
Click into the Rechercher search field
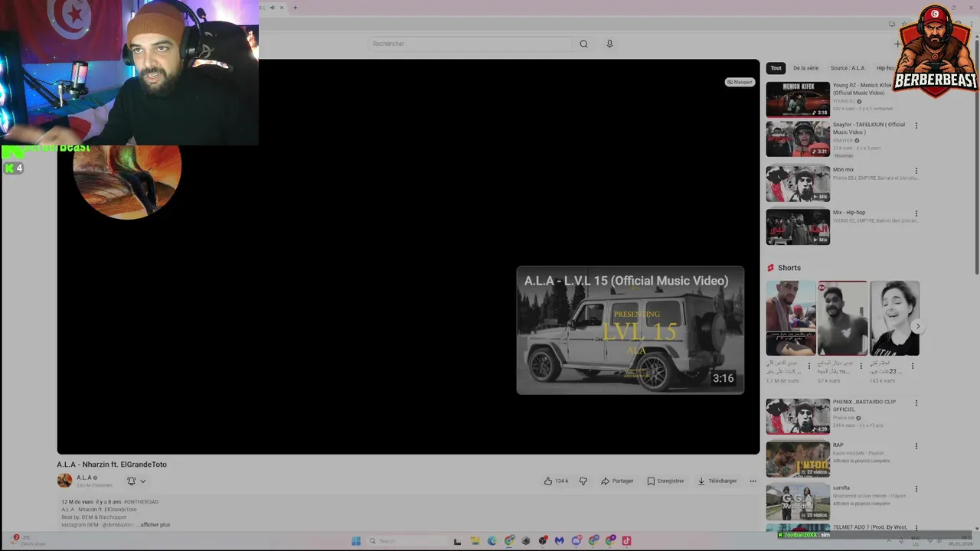[x=469, y=44]
